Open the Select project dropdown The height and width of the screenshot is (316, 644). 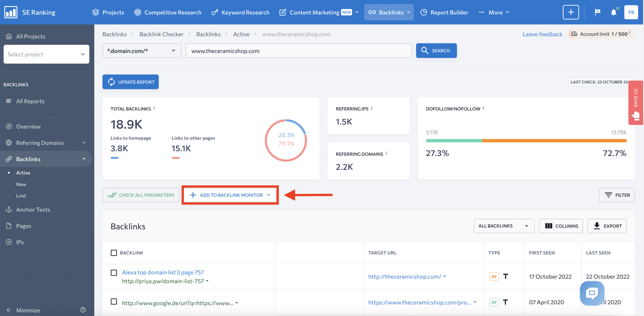(46, 54)
